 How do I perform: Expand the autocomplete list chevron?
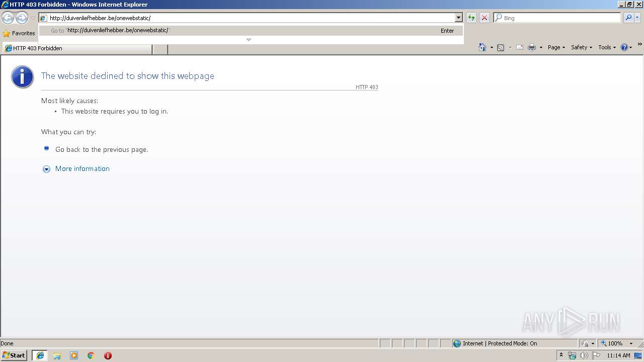tap(249, 40)
